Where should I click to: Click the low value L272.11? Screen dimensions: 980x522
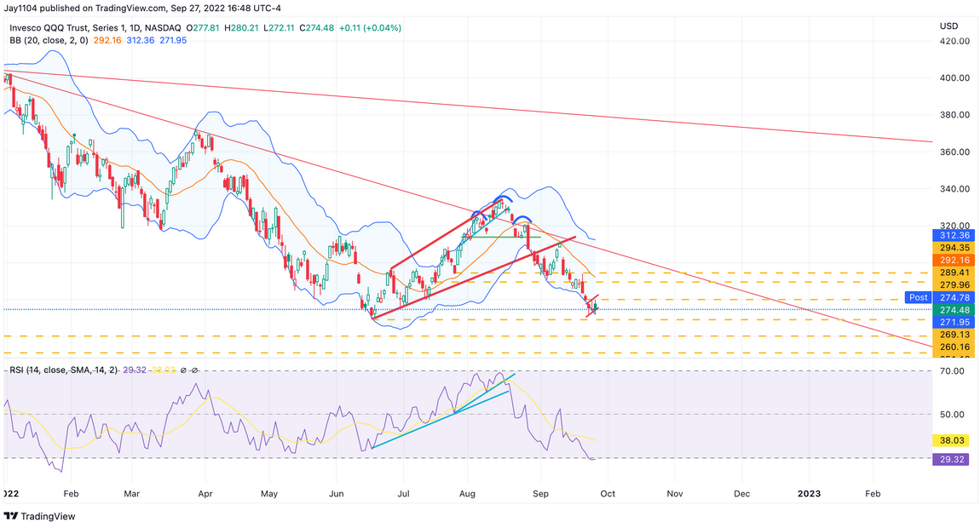tap(279, 28)
